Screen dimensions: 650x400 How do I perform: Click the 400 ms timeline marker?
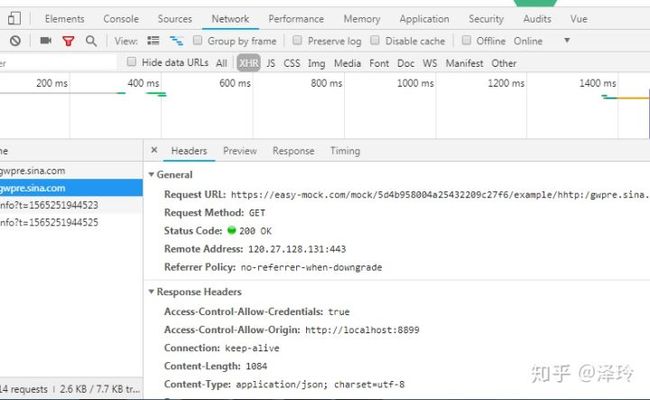click(x=143, y=83)
